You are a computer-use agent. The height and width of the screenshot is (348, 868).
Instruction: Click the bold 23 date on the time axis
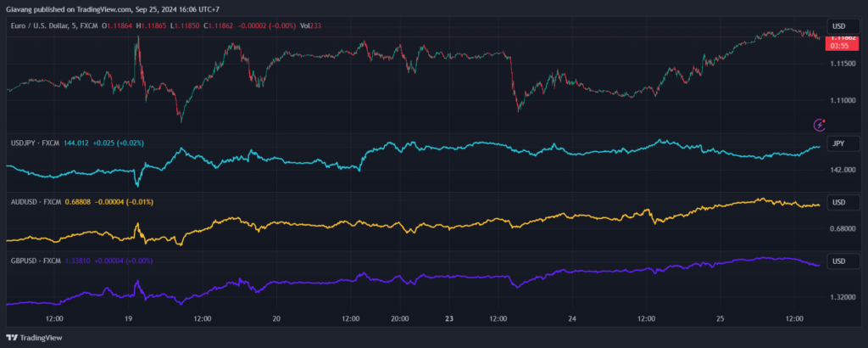pyautogui.click(x=449, y=319)
